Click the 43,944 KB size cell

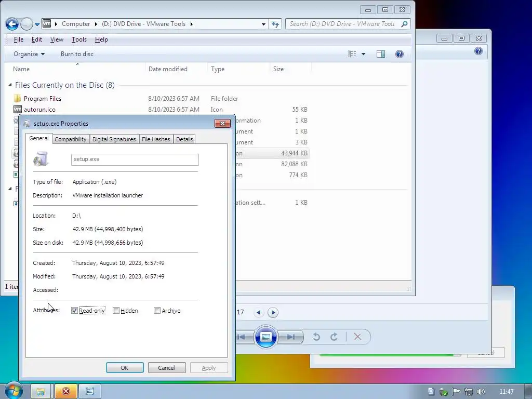(x=294, y=153)
